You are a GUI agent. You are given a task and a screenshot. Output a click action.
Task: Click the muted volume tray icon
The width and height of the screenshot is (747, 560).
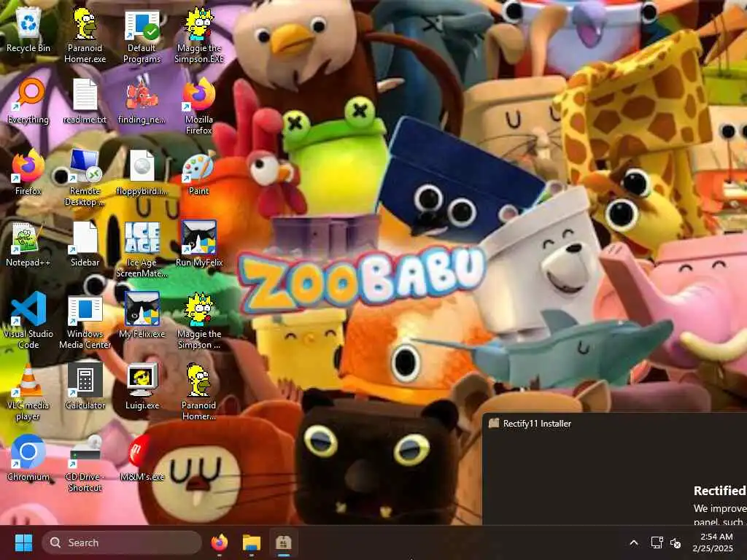[676, 542]
